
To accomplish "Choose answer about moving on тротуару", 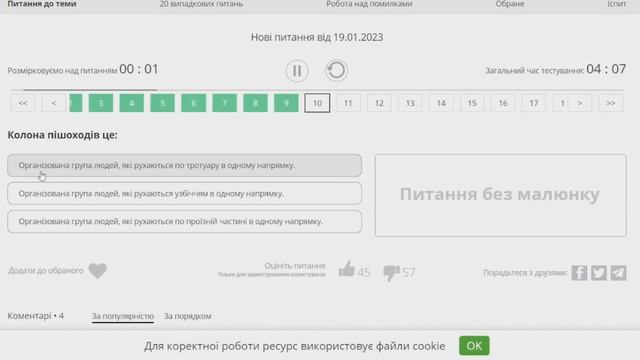I will [x=184, y=165].
